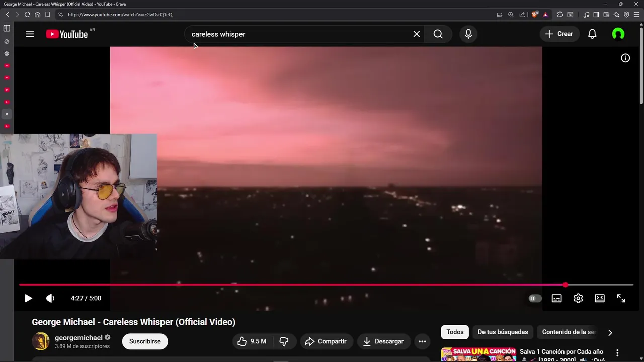Open the media playlist music note icon

click(586, 15)
